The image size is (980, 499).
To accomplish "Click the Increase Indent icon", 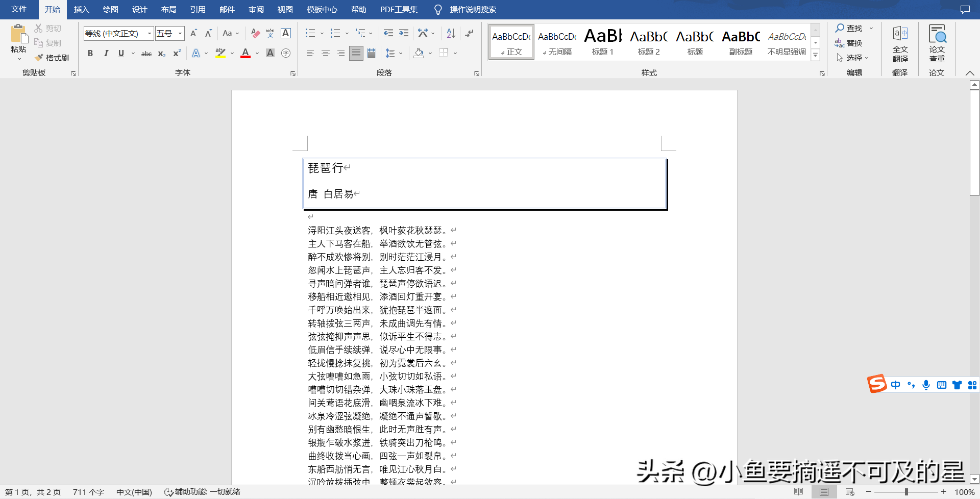I will [404, 34].
